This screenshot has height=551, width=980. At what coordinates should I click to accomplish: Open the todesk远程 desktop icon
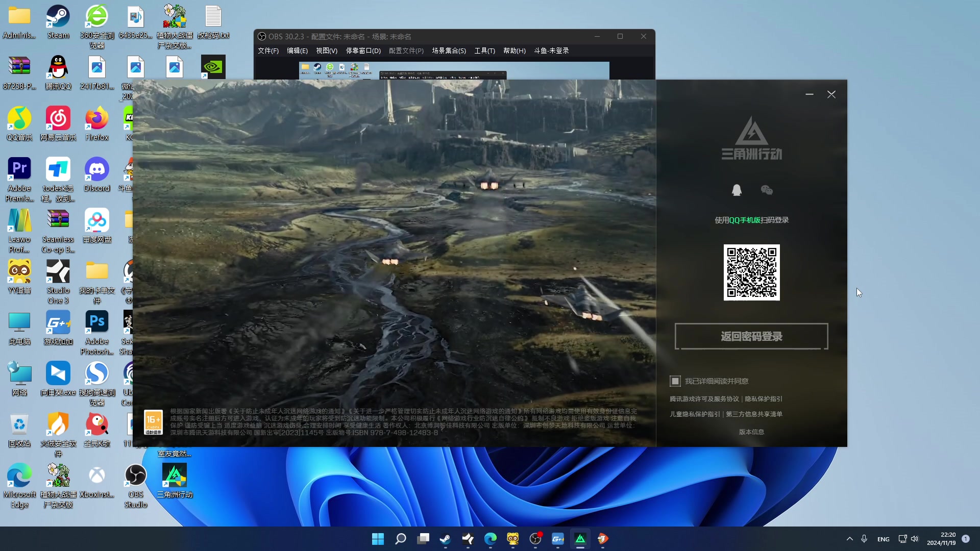pyautogui.click(x=58, y=180)
